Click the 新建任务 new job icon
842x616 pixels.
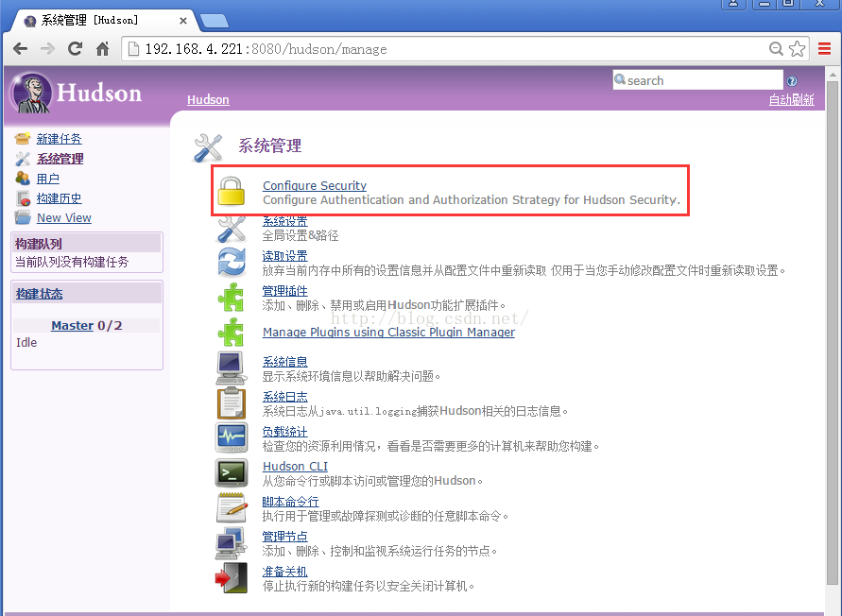(x=23, y=139)
